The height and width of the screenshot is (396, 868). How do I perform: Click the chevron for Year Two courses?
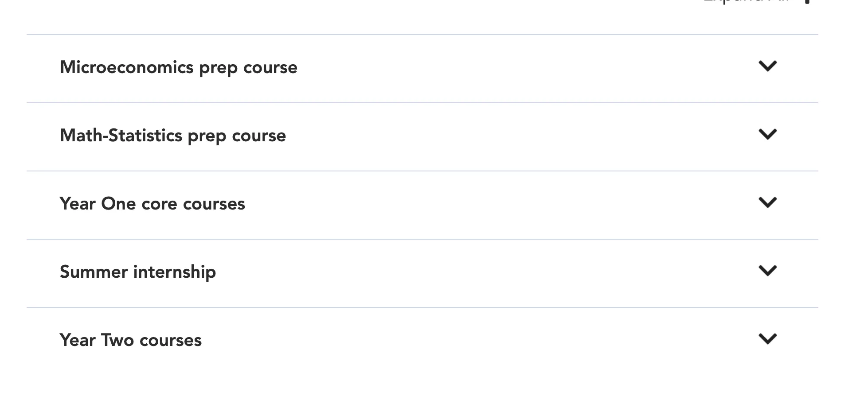767,339
